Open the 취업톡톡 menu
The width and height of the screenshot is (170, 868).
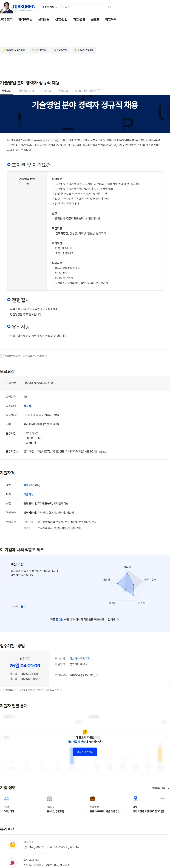point(111,19)
